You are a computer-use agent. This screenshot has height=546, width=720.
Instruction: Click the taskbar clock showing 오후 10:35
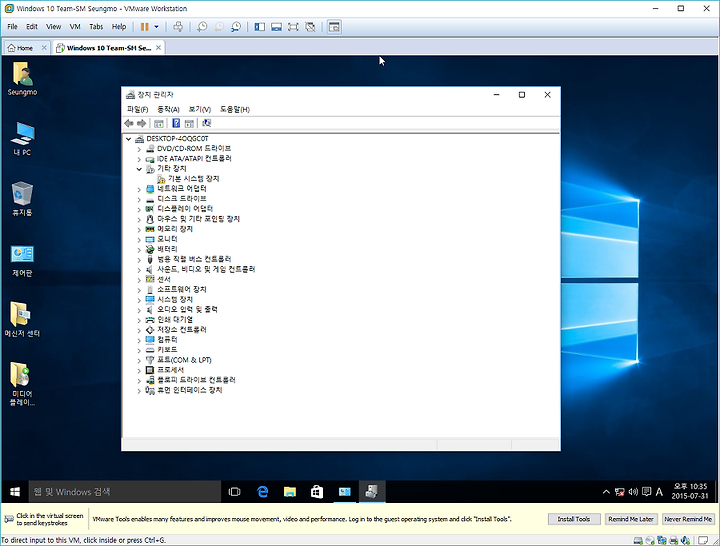pos(690,491)
